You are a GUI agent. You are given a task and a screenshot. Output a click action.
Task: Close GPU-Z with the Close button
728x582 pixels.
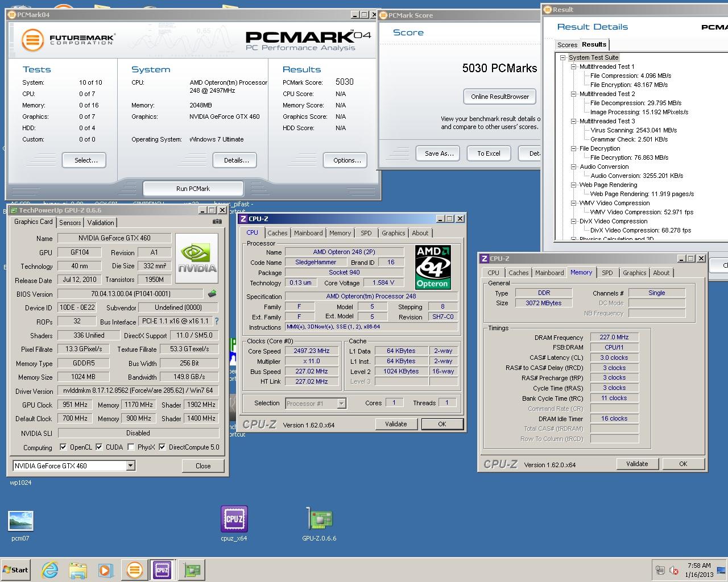tap(203, 466)
